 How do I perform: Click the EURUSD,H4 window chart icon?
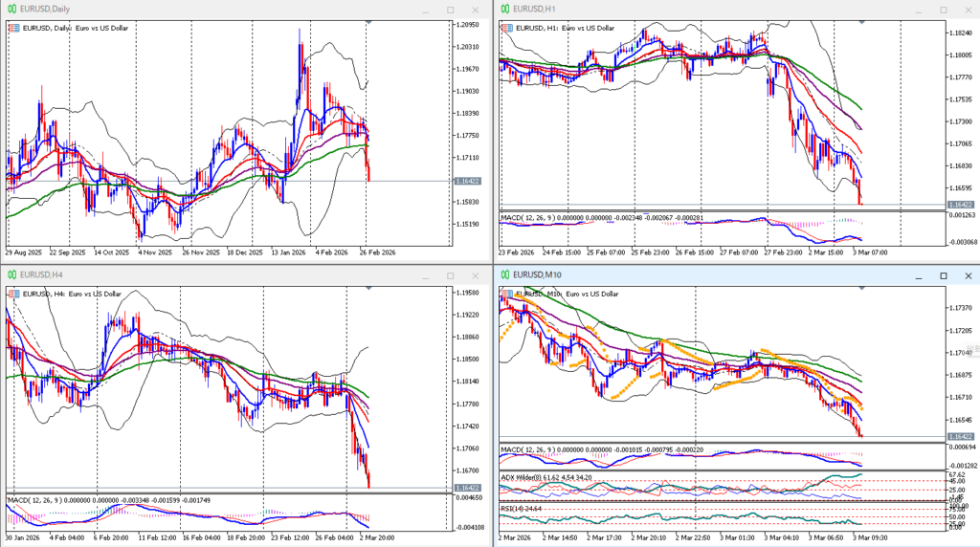[11, 275]
